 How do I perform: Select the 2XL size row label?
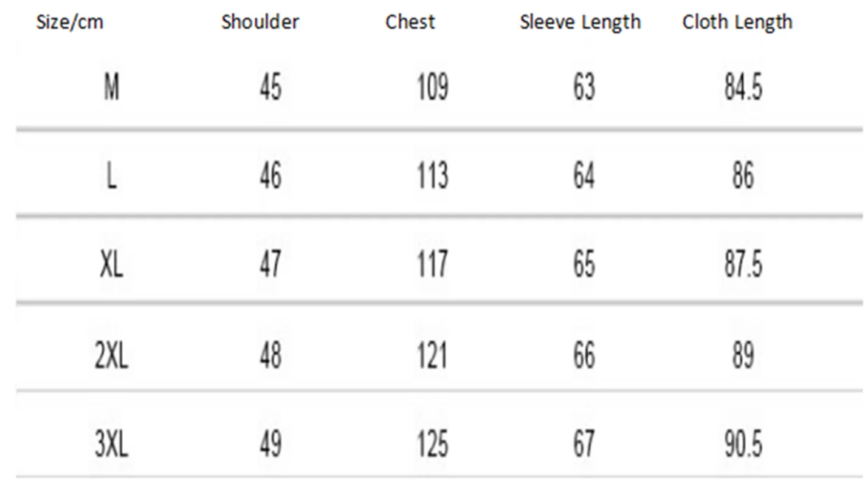111,355
